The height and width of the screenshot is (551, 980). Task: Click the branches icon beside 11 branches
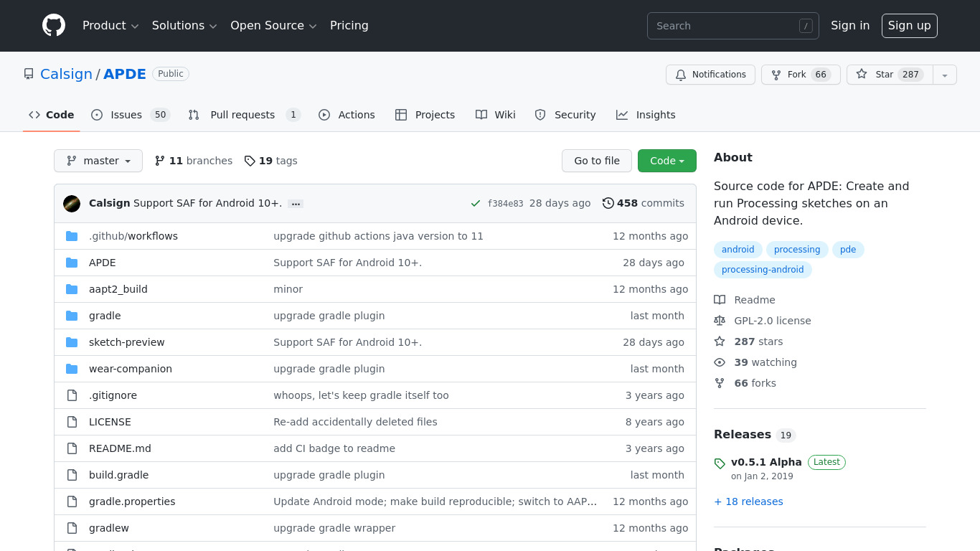pyautogui.click(x=160, y=161)
